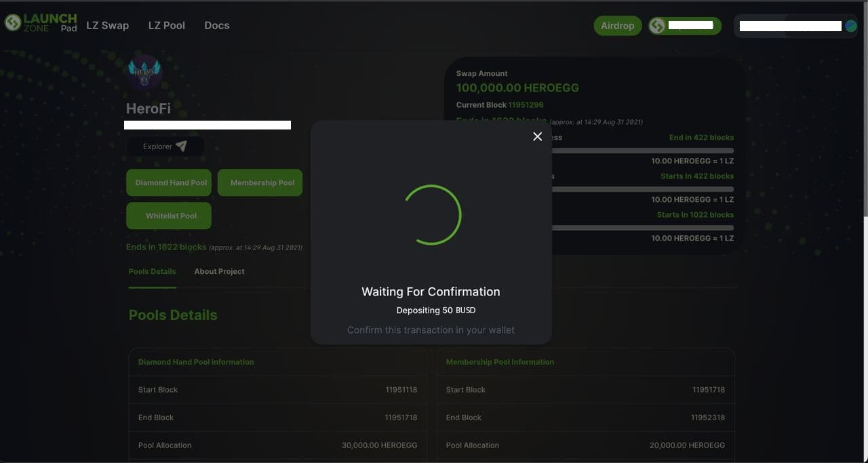Click the wallet avatar icon
The image size is (868, 463).
pos(851,26)
